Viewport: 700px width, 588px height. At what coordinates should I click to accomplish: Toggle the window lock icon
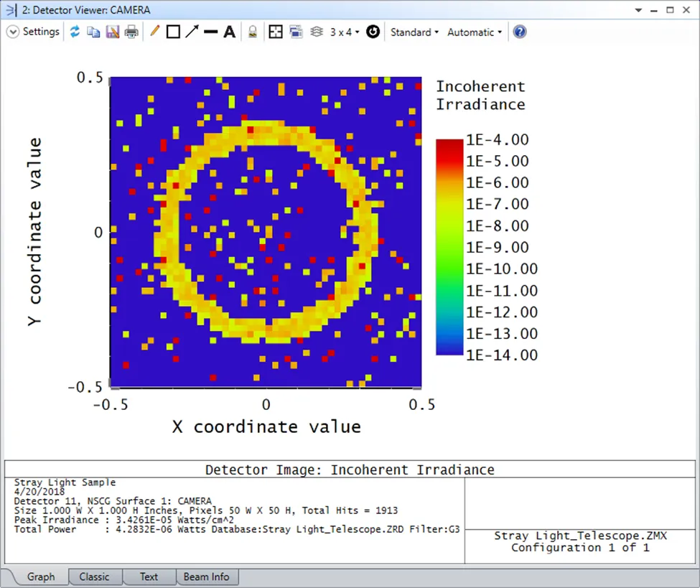click(253, 32)
